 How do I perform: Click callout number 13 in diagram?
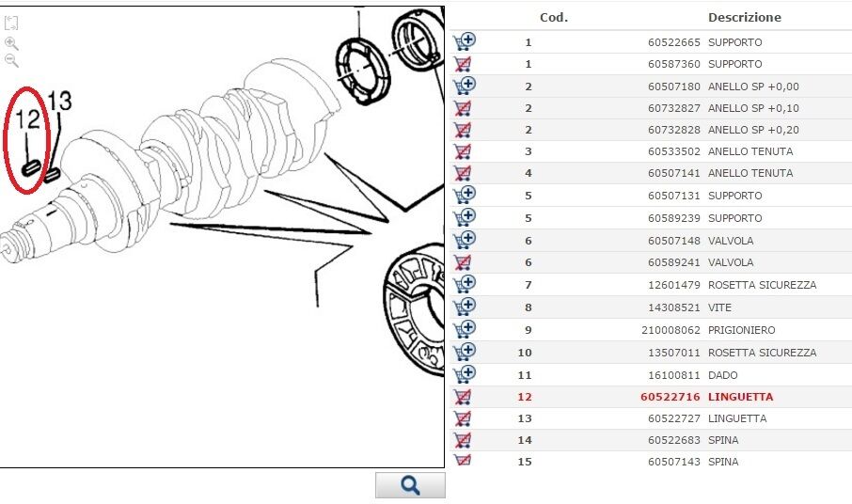click(59, 101)
